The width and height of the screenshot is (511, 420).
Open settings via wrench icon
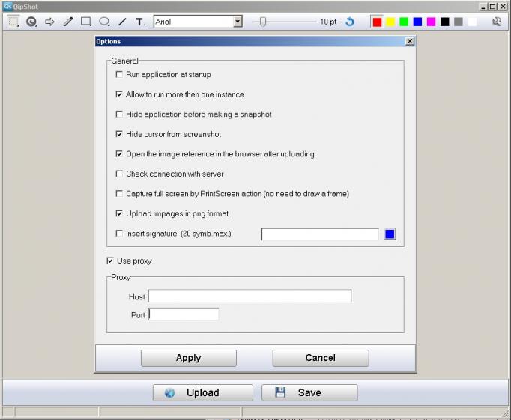pos(497,22)
